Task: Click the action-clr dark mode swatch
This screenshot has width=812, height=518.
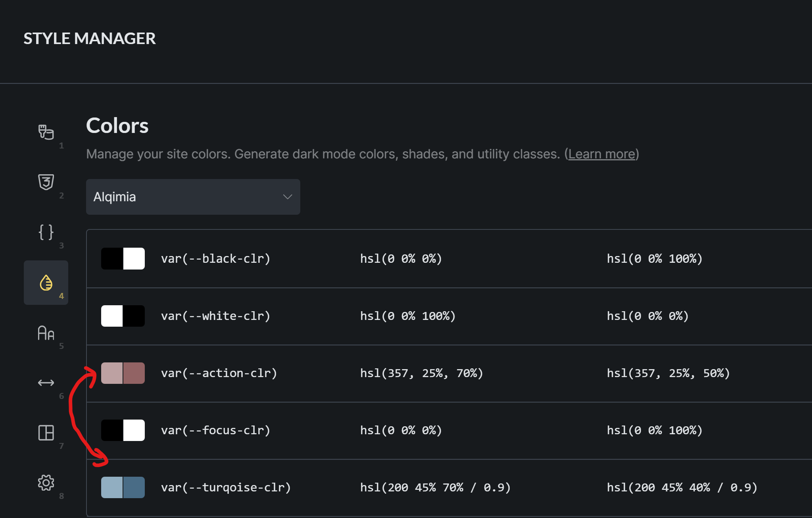Action: 134,373
